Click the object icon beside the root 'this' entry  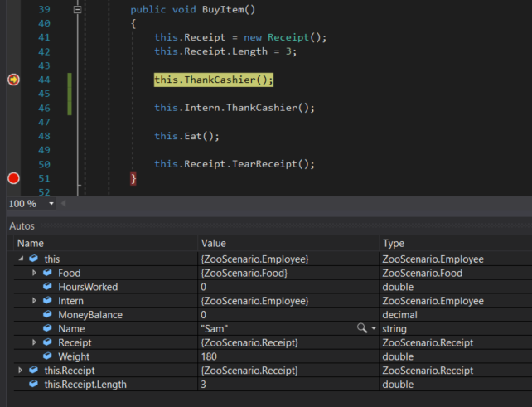click(34, 259)
